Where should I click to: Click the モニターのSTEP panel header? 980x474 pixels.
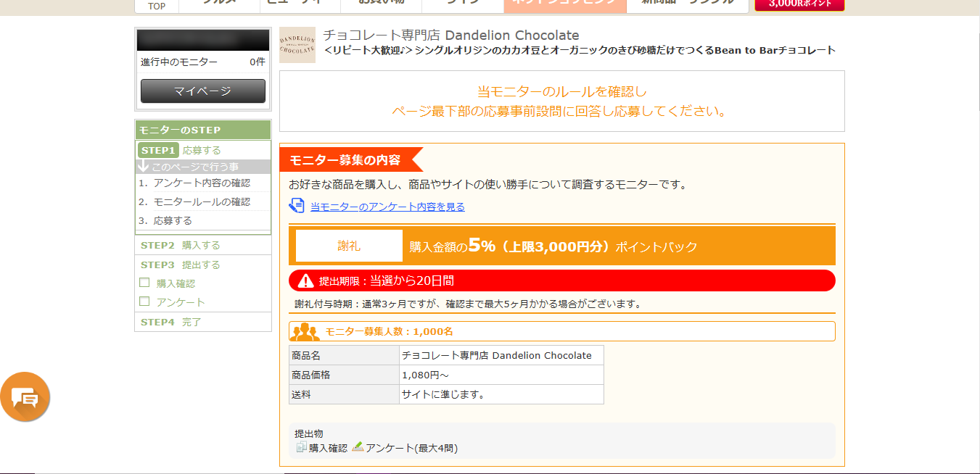[203, 130]
